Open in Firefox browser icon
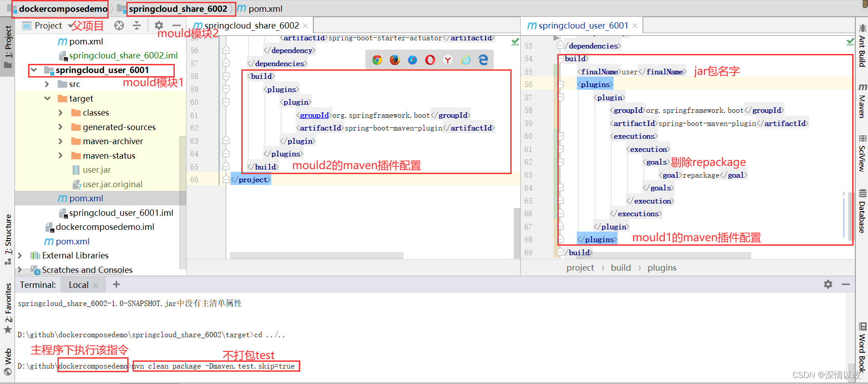The image size is (868, 384). coord(395,60)
